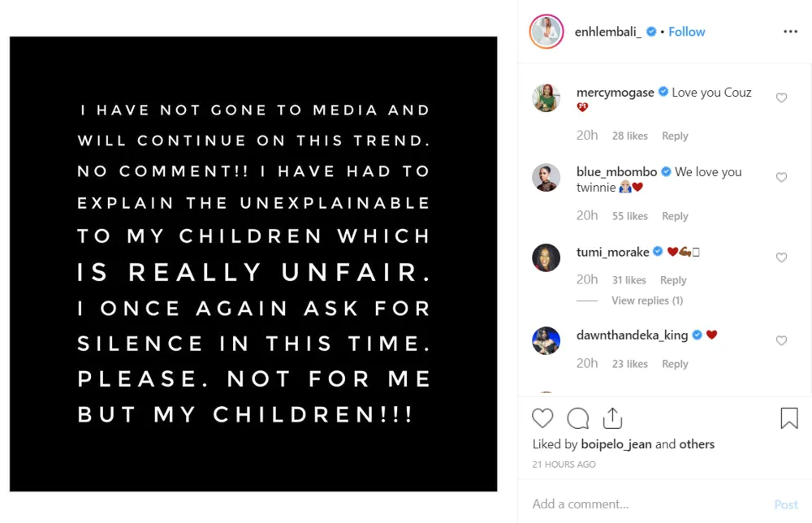The image size is (812, 523).
Task: Like the post with the heart icon
Action: 542,418
